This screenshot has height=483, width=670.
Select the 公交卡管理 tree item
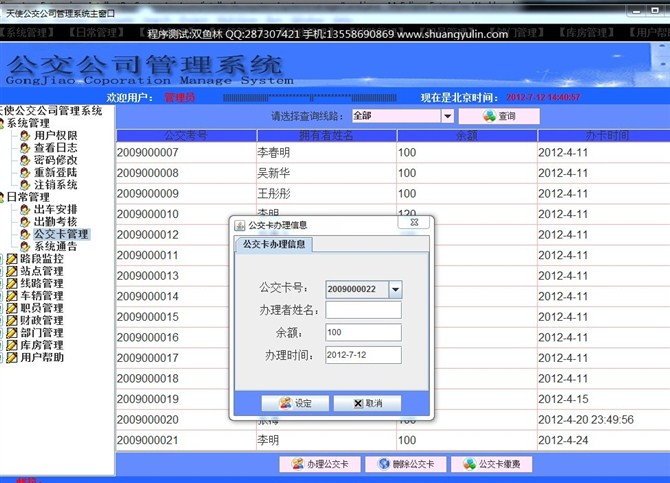point(61,234)
